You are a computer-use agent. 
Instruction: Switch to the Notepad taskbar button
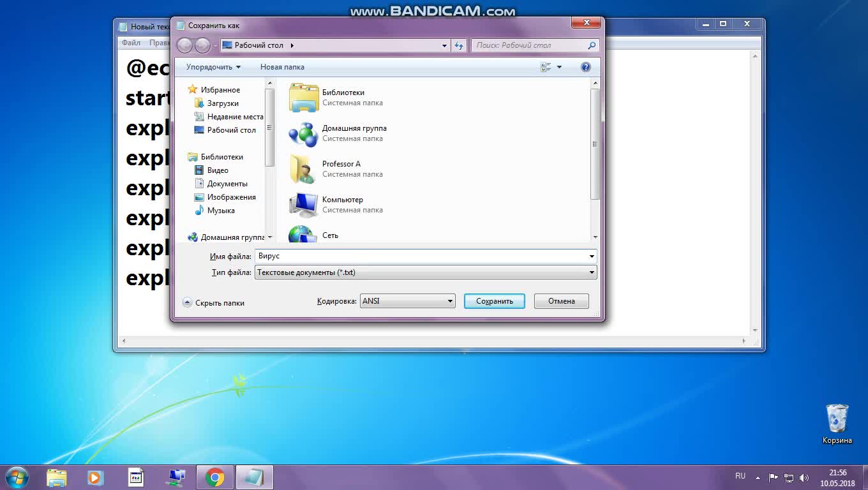255,477
